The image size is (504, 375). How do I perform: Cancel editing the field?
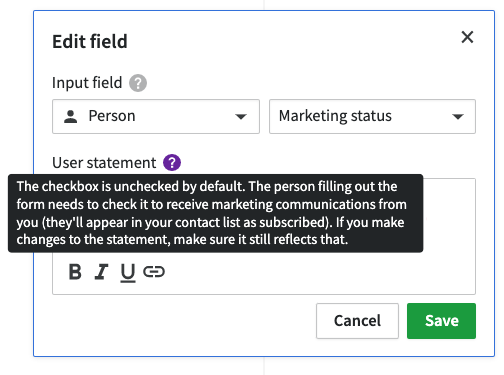tap(357, 321)
